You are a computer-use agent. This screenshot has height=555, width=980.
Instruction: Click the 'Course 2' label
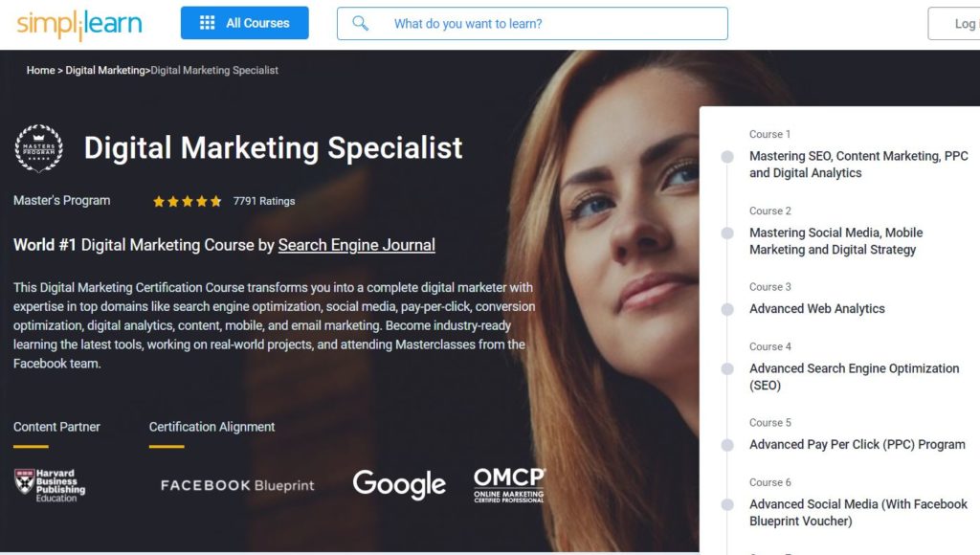(x=770, y=211)
